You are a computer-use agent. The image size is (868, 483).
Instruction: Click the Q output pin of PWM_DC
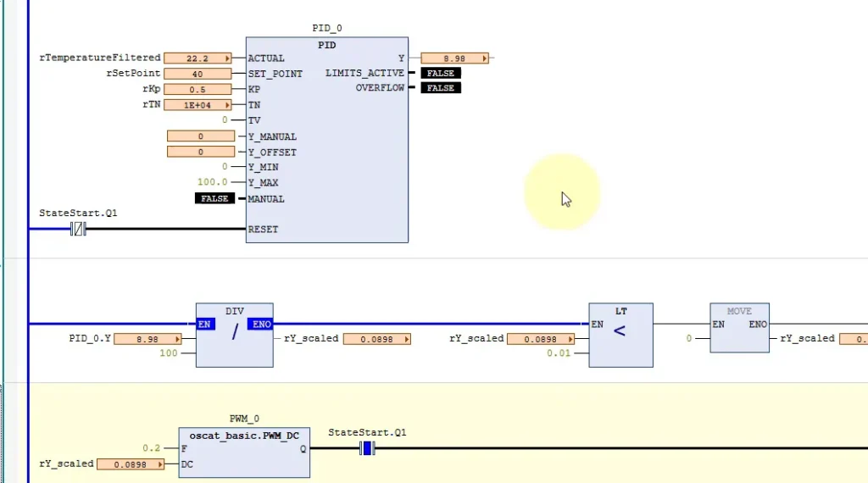[x=303, y=449]
